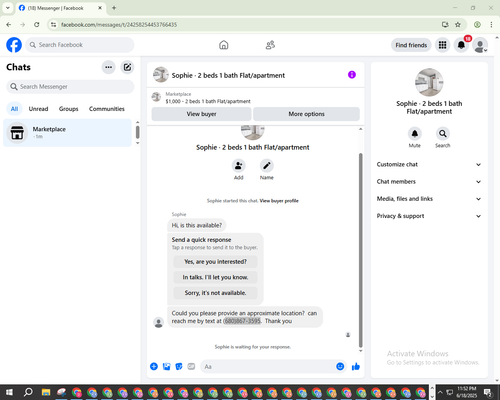Send quick reply In talks, I'll let you know
Image resolution: width=500 pixels, height=400 pixels.
point(215,277)
